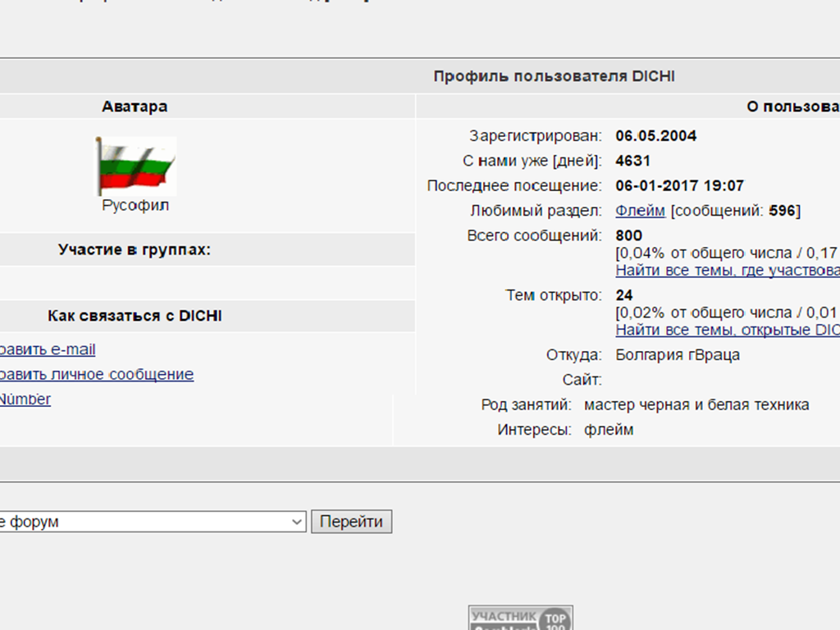Open the forum selection dropdown
Viewport: 840px width, 630px height.
coord(152,522)
